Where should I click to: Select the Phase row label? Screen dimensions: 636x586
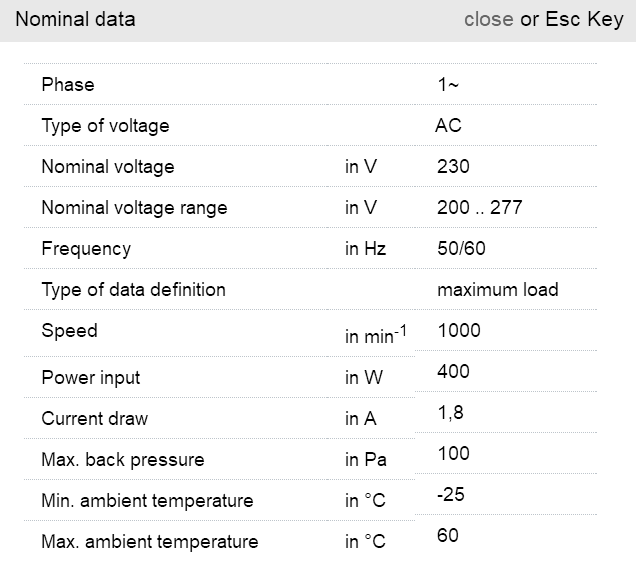(68, 85)
